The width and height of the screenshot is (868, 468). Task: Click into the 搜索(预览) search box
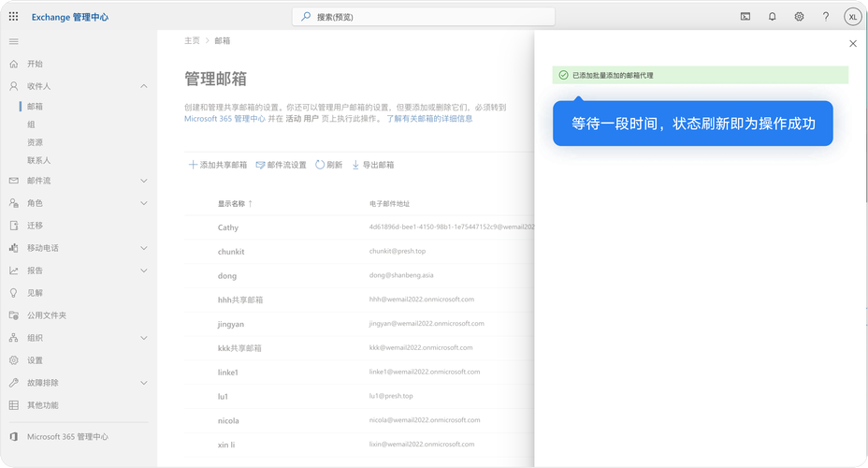coord(424,17)
